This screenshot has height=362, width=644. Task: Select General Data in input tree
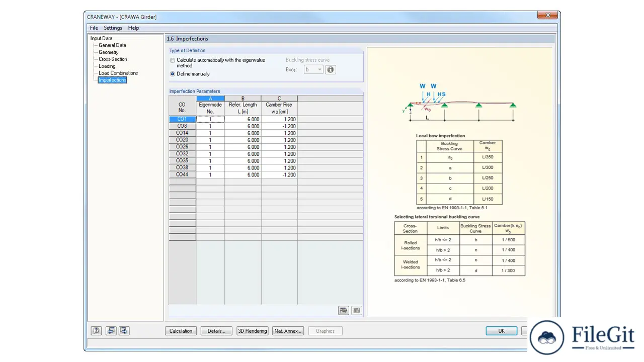coord(112,45)
